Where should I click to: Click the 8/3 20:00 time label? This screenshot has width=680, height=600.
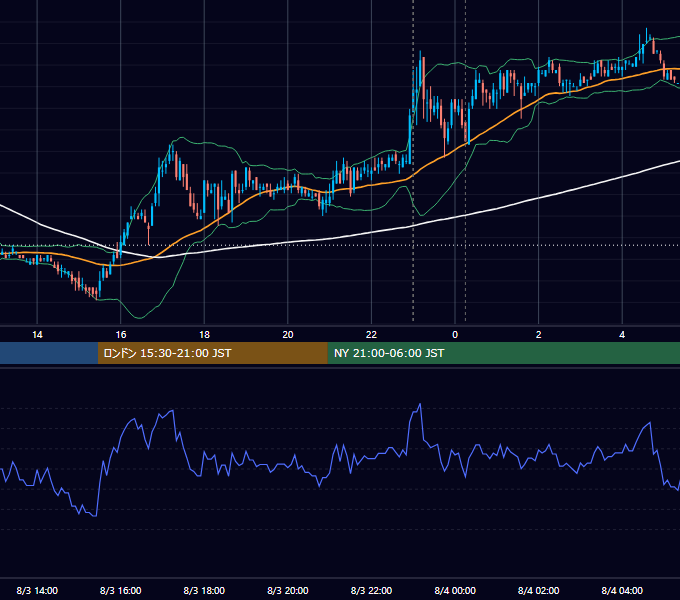tap(288, 590)
